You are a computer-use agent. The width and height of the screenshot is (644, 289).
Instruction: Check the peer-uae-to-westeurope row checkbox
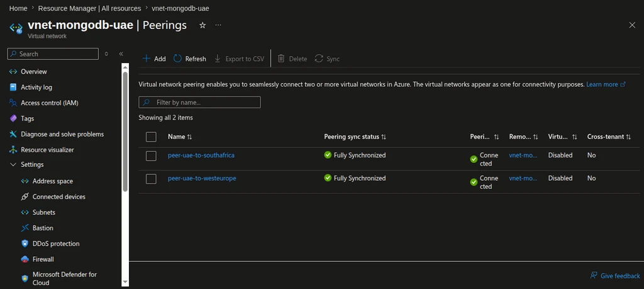point(151,179)
